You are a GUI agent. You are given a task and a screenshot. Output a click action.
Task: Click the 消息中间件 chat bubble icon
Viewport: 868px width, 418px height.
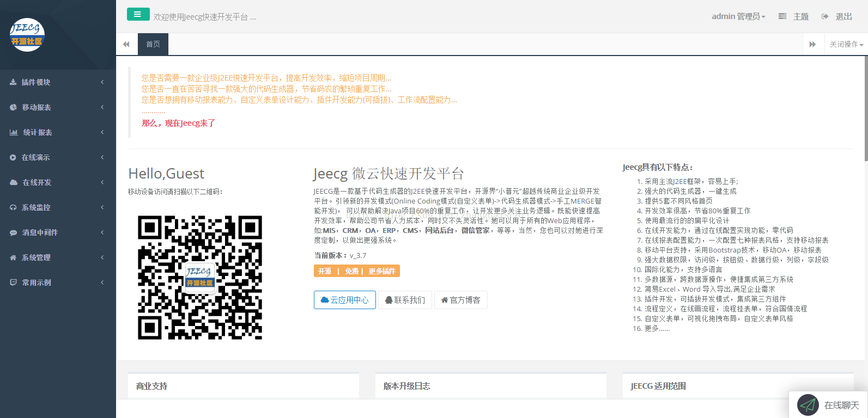[13, 232]
